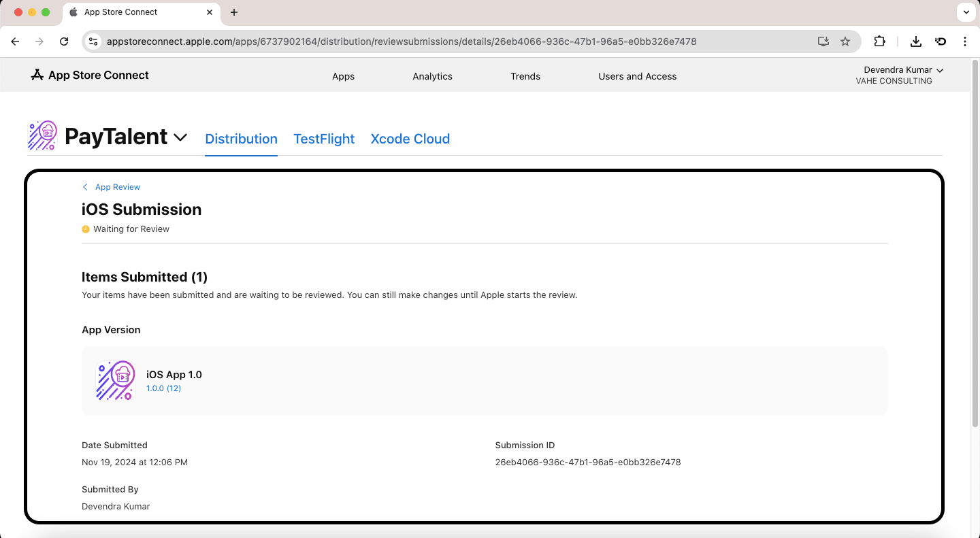Click the Submitted By name Devendra Kumar
The width and height of the screenshot is (980, 538).
[x=116, y=507]
